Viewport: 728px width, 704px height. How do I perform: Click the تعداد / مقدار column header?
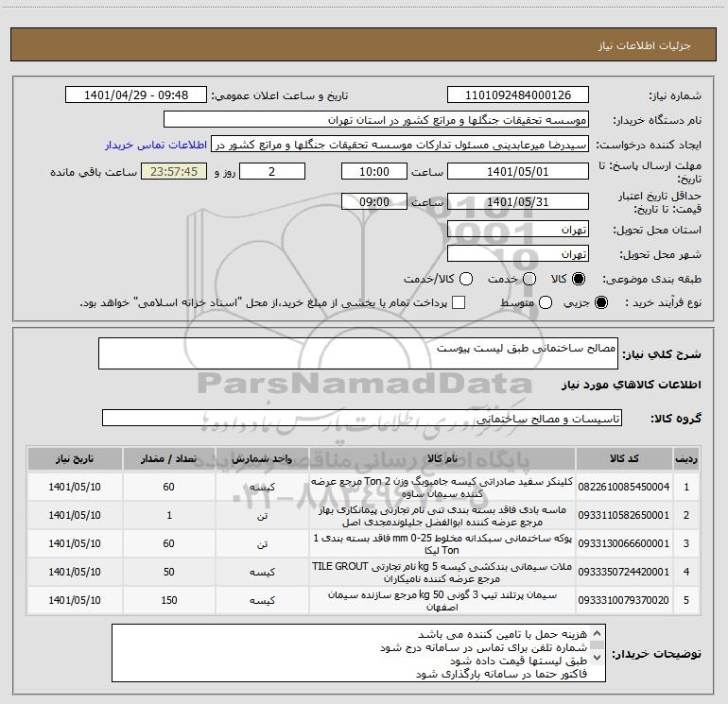pos(168,459)
